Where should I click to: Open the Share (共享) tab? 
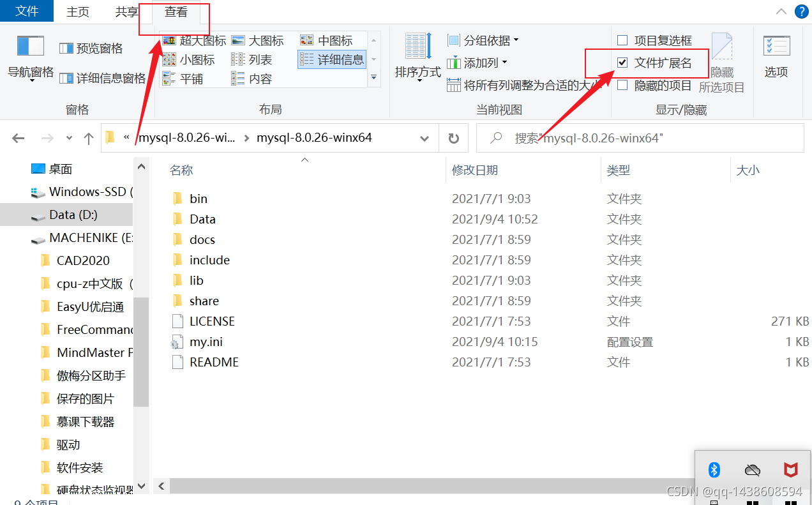point(126,11)
